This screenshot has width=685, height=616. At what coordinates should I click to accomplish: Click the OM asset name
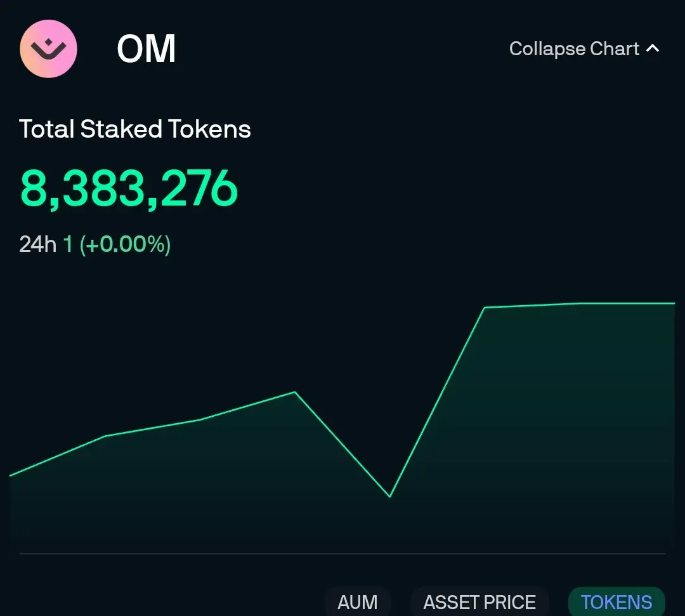pyautogui.click(x=147, y=49)
